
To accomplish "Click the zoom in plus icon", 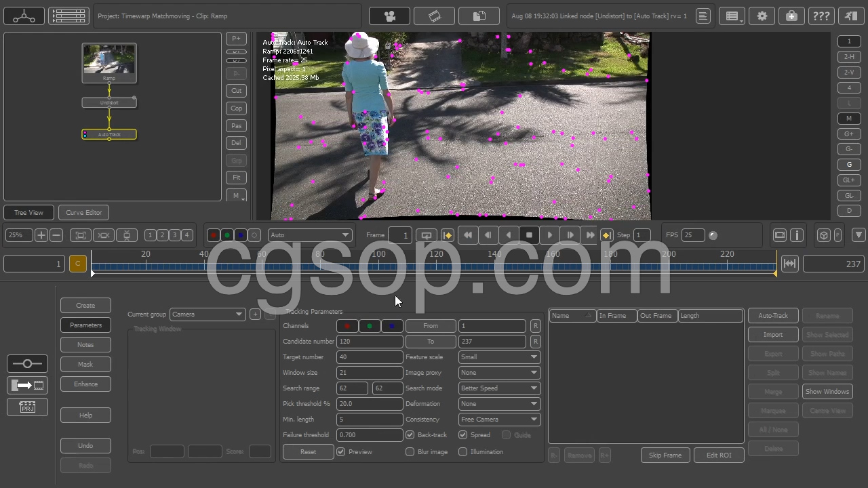I will click(41, 235).
